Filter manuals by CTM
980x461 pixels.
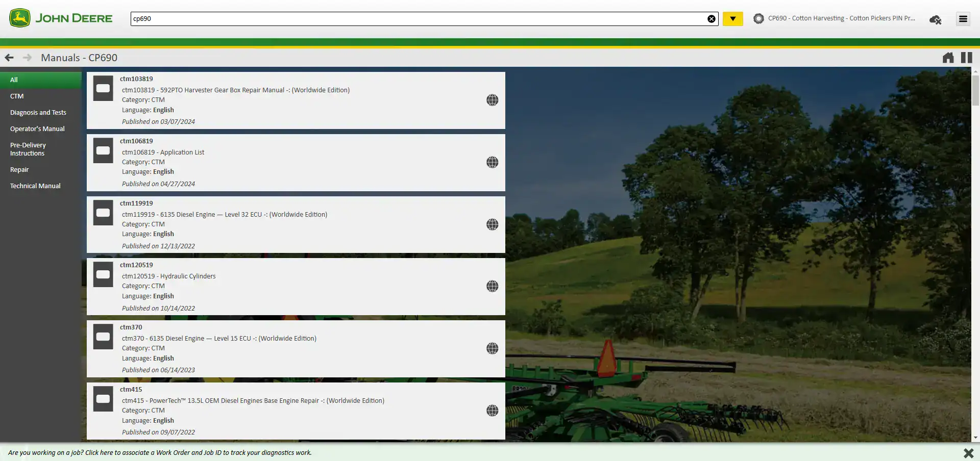click(x=41, y=96)
